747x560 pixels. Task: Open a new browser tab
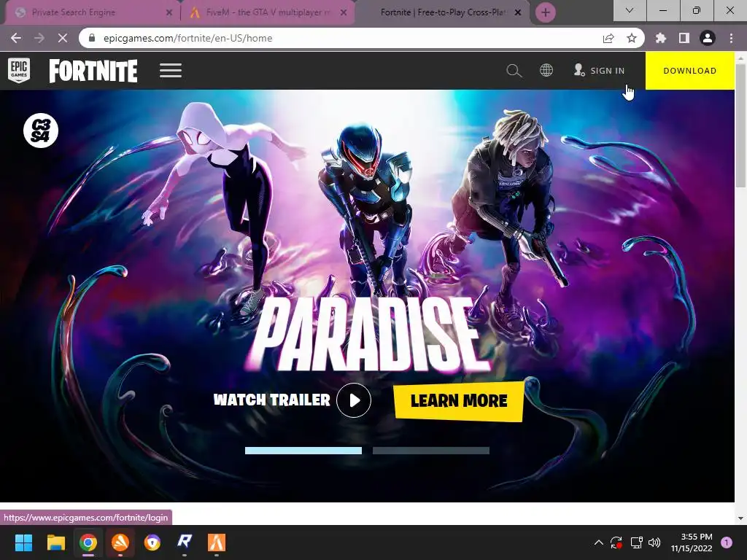click(546, 12)
